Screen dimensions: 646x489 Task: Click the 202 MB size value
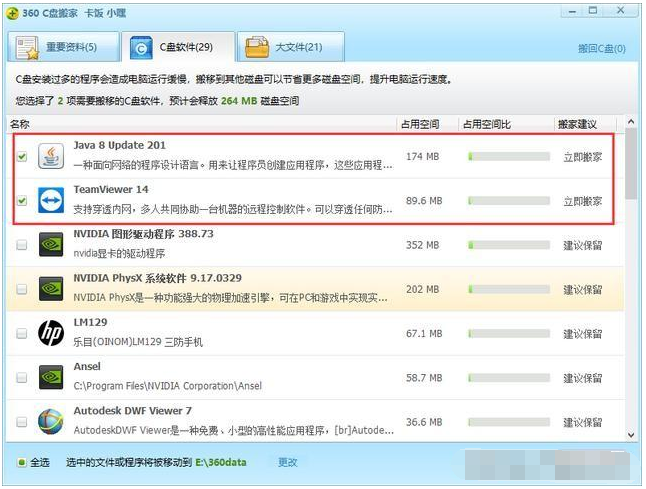pos(423,289)
